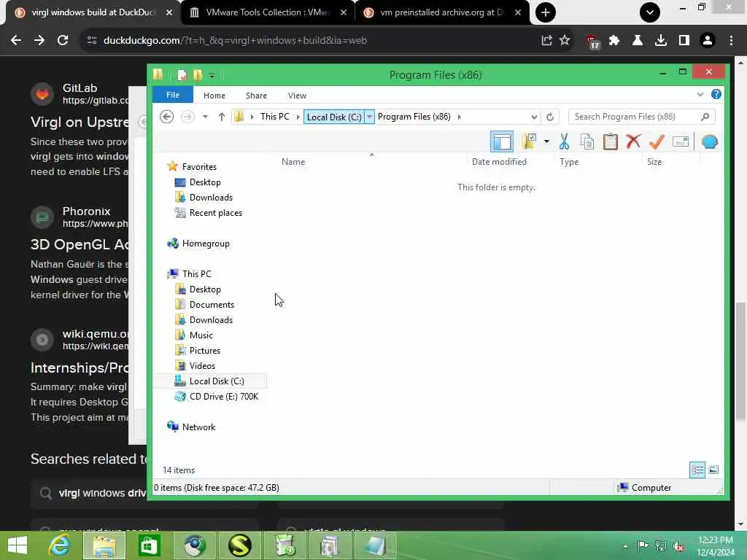Click the blue shell icon in toolbar
The image size is (747, 560).
coord(709,141)
